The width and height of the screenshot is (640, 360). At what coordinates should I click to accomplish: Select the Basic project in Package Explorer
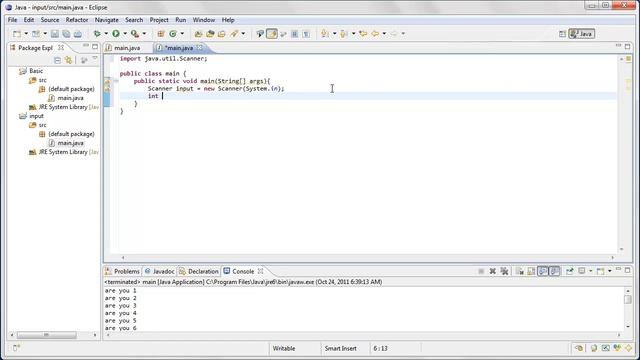(36, 71)
